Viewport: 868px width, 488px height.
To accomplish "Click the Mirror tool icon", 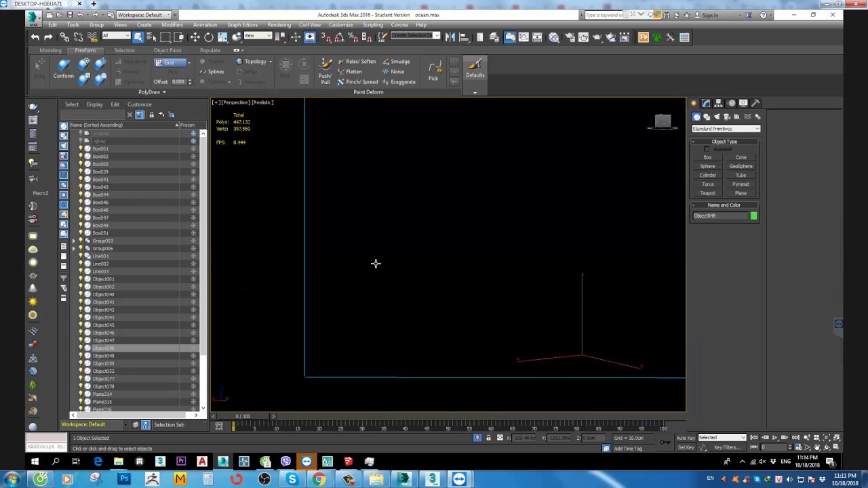I will [x=450, y=37].
